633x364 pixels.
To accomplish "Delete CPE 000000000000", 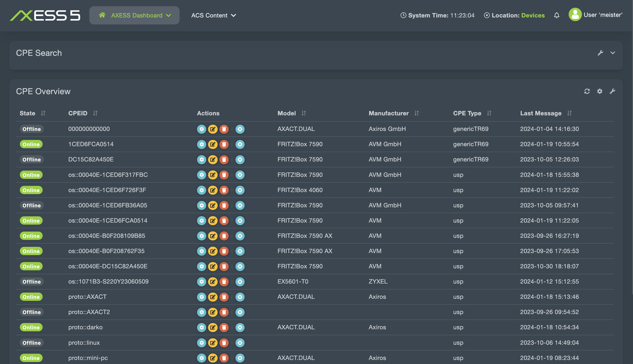I will [x=224, y=129].
